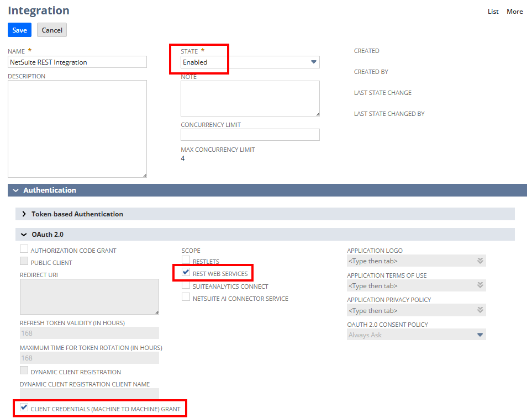The height and width of the screenshot is (419, 532).
Task: Click Application Logo double-chevron icon
Action: (x=480, y=261)
